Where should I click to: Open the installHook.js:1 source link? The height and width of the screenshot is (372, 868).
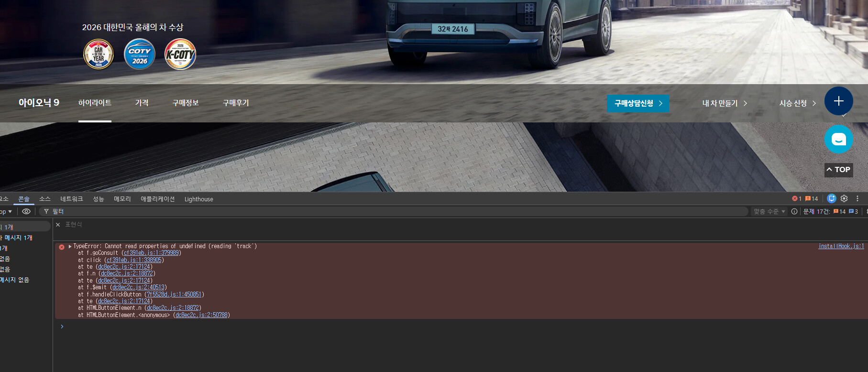click(x=841, y=246)
